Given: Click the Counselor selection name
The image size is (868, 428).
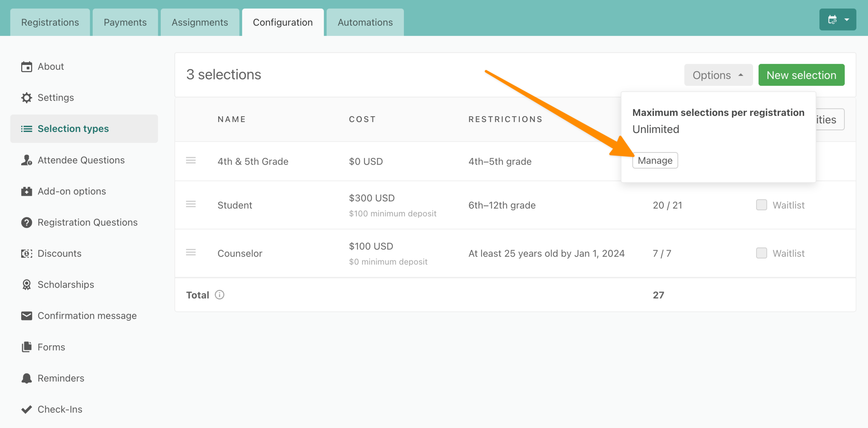Looking at the screenshot, I should pos(240,253).
